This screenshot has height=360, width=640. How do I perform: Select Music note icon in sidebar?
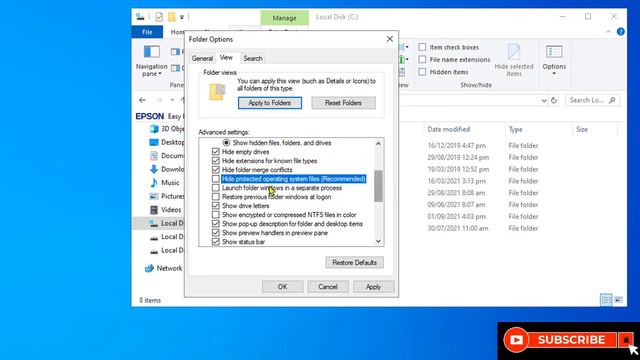click(154, 182)
